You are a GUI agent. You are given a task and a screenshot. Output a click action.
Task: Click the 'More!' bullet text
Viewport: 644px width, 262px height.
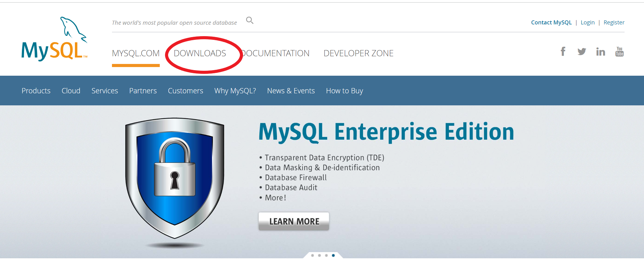pyautogui.click(x=275, y=197)
